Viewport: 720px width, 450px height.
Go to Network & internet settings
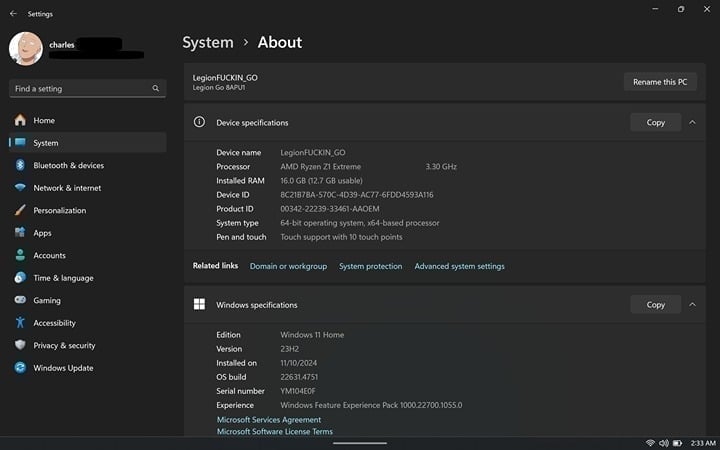click(67, 188)
